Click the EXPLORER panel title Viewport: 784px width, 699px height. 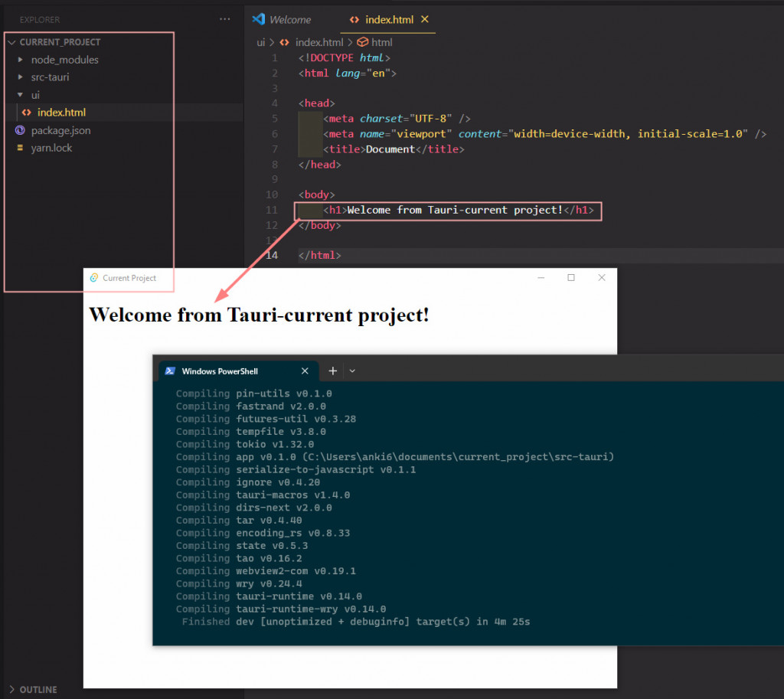tap(40, 19)
